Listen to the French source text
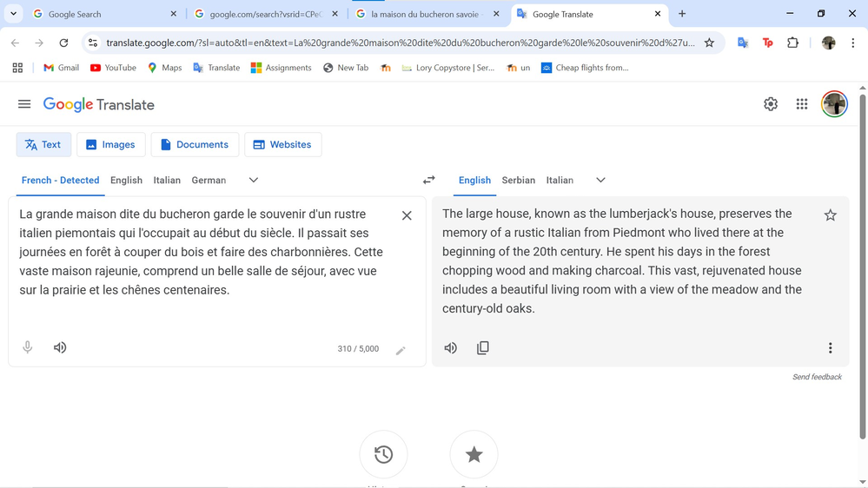The image size is (868, 488). point(60,347)
